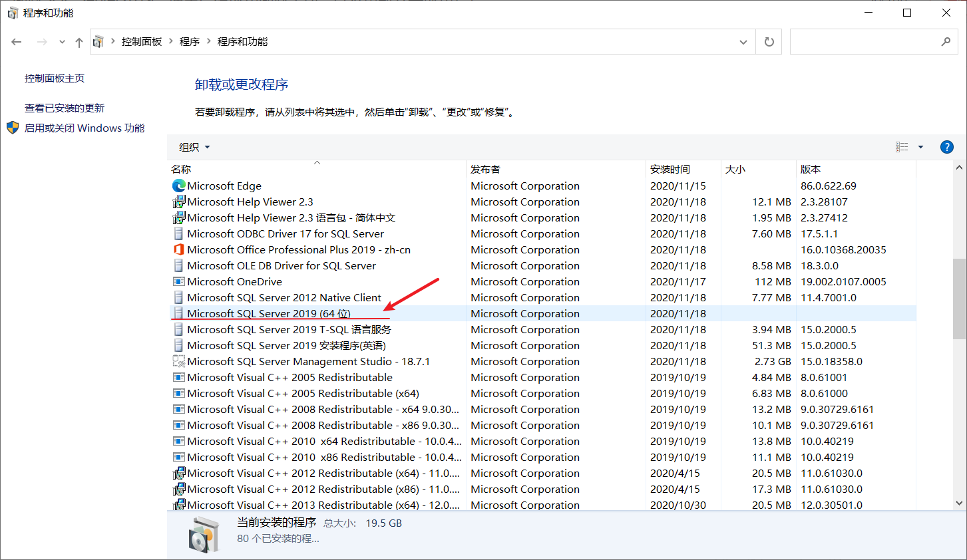Select 程序 in the breadcrumb path
This screenshot has height=560, width=967.
[x=190, y=41]
